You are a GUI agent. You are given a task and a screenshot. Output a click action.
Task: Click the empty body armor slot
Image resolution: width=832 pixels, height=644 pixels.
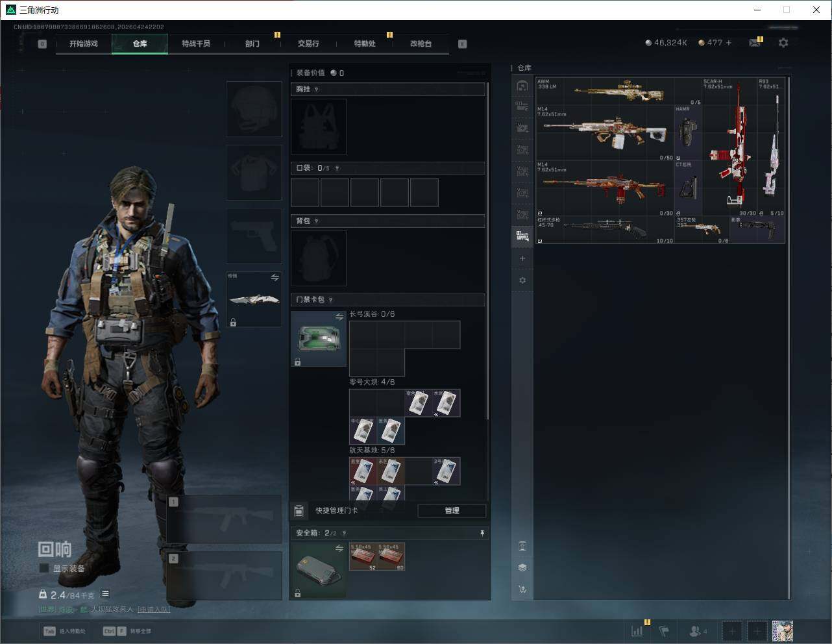click(x=254, y=173)
